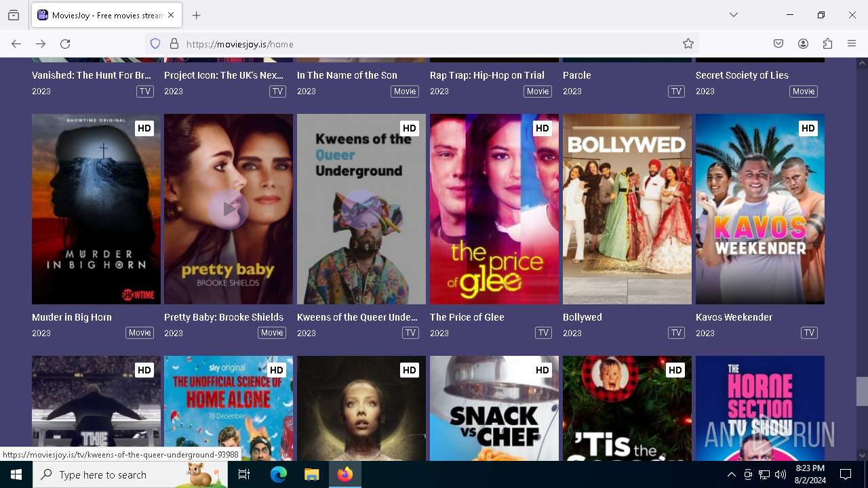Click Project Icon: The UK's Nex... title
Image resolution: width=868 pixels, height=488 pixels.
click(224, 75)
